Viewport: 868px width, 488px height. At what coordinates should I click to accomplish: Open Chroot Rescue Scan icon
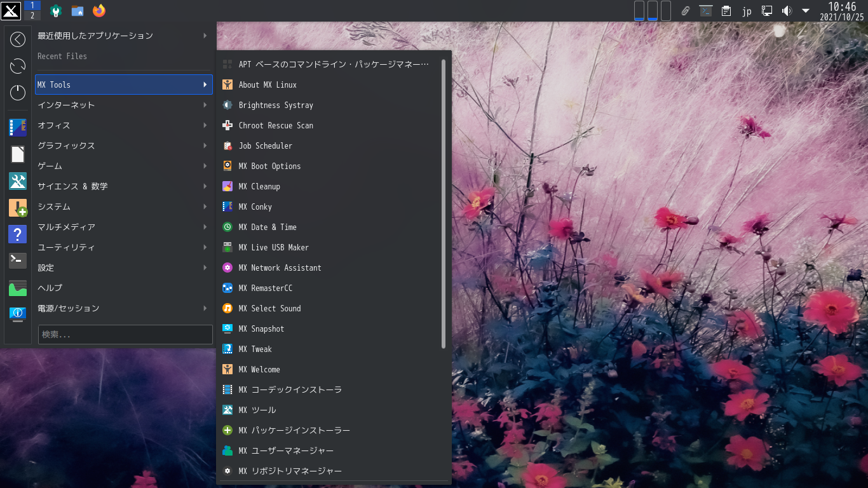tap(227, 125)
